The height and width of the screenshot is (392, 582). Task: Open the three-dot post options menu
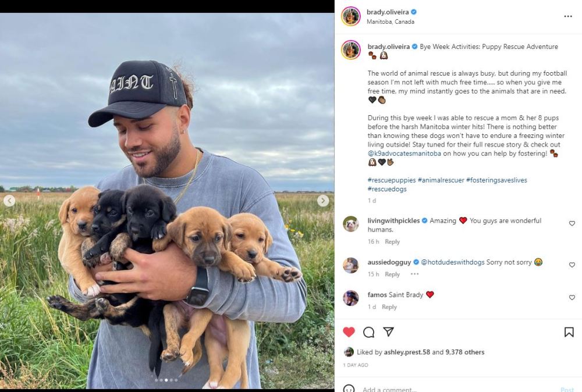click(x=568, y=16)
